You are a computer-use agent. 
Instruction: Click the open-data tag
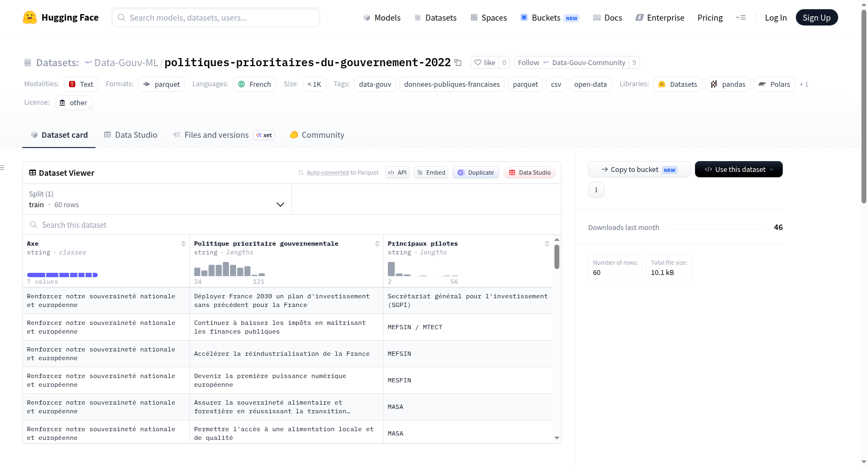[590, 84]
